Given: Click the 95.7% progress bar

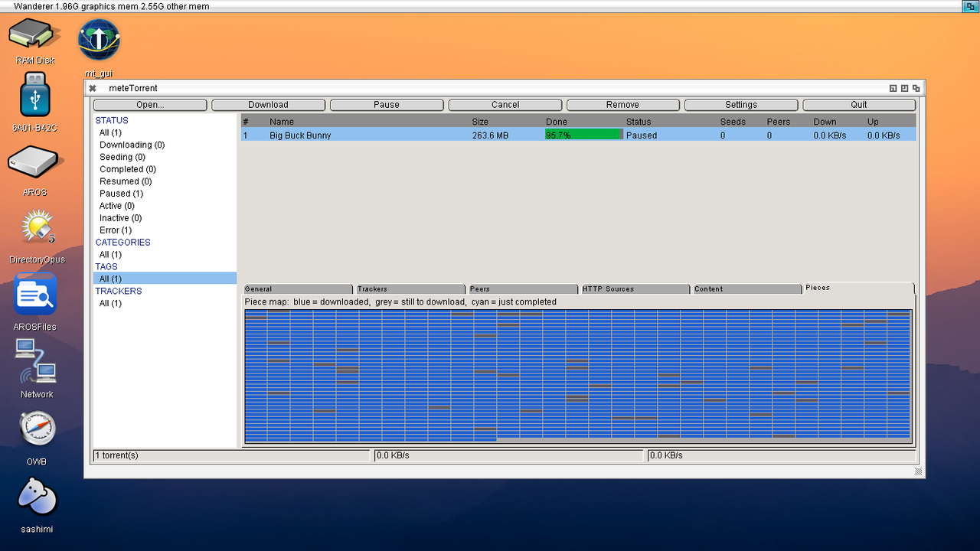Looking at the screenshot, I should coord(583,135).
